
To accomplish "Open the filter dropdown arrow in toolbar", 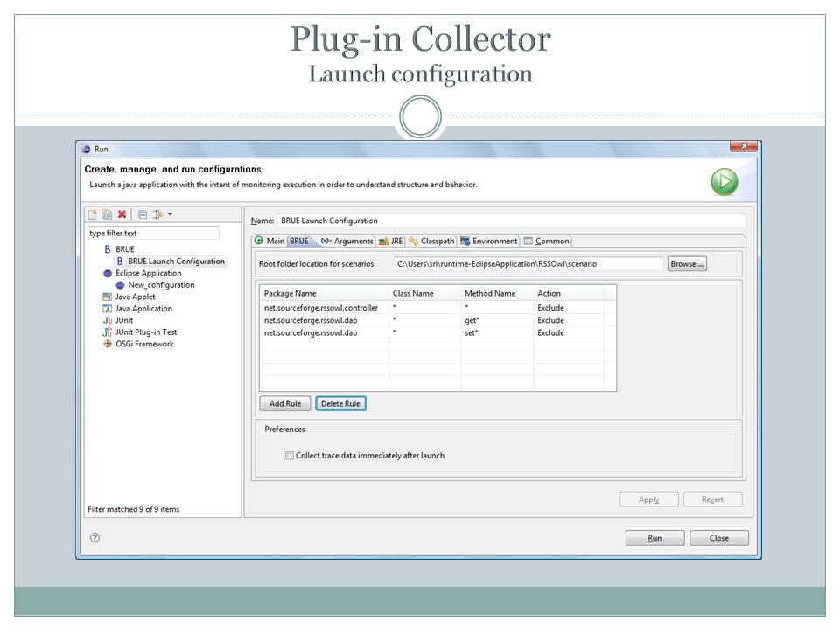I will (170, 214).
